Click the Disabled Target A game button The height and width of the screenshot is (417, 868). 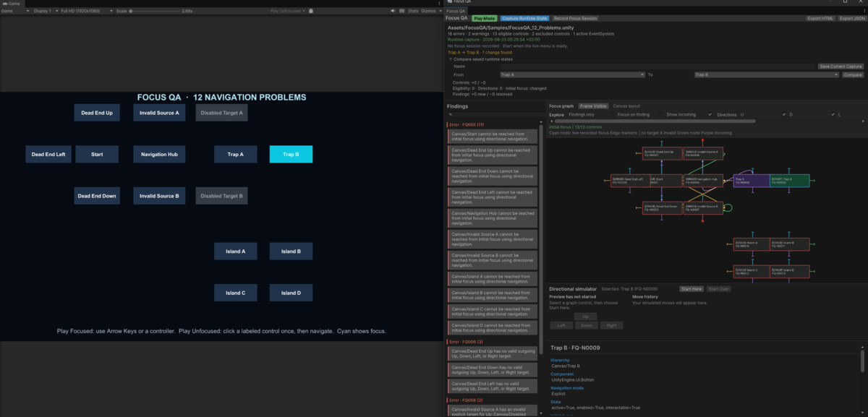pyautogui.click(x=221, y=113)
